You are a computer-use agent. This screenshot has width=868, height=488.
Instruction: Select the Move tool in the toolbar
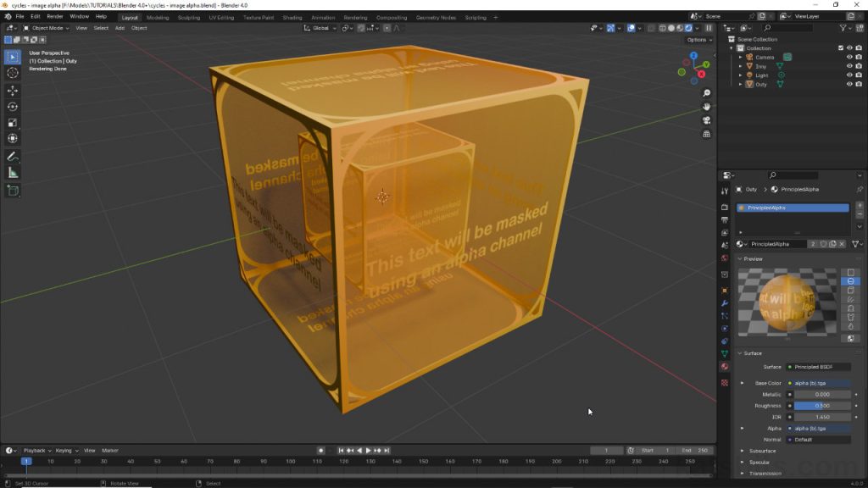[12, 92]
